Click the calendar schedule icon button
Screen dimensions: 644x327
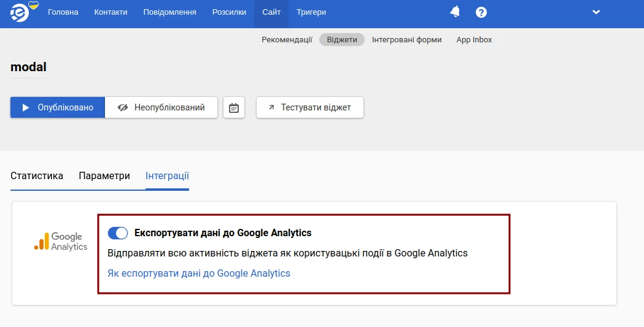pos(234,107)
